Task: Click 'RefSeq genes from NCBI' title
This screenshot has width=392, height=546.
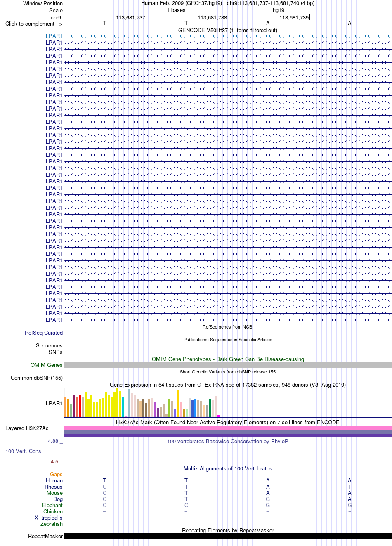Action: click(x=228, y=327)
